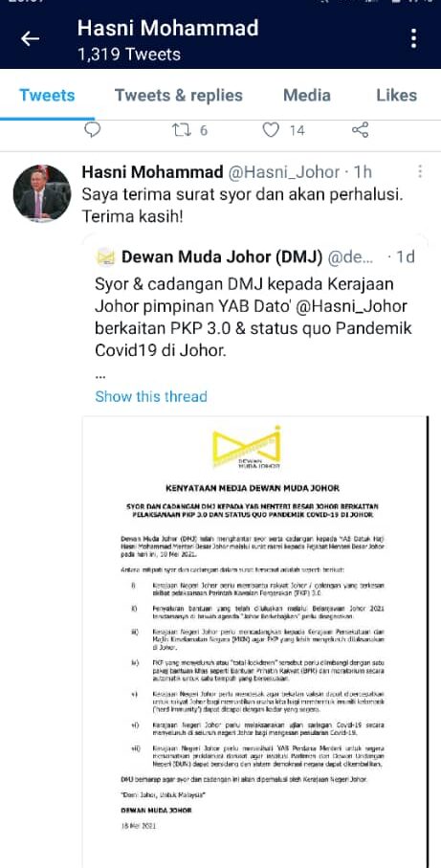441x868 pixels.
Task: Open Hasni Mohammad's profile picture
Action: [x=42, y=192]
